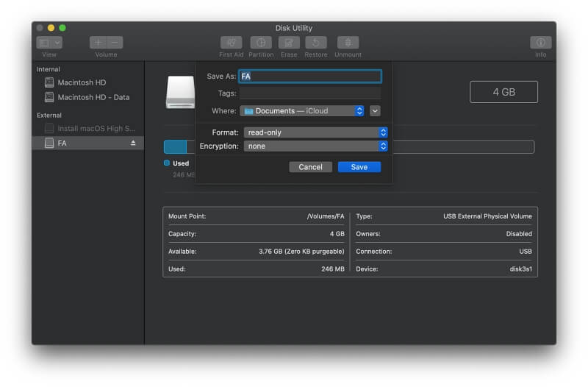588x387 pixels.
Task: Click the First Aid toolbar icon
Action: pyautogui.click(x=231, y=43)
